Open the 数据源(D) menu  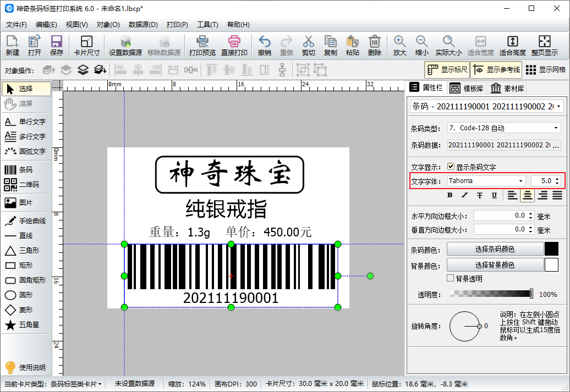coord(143,25)
